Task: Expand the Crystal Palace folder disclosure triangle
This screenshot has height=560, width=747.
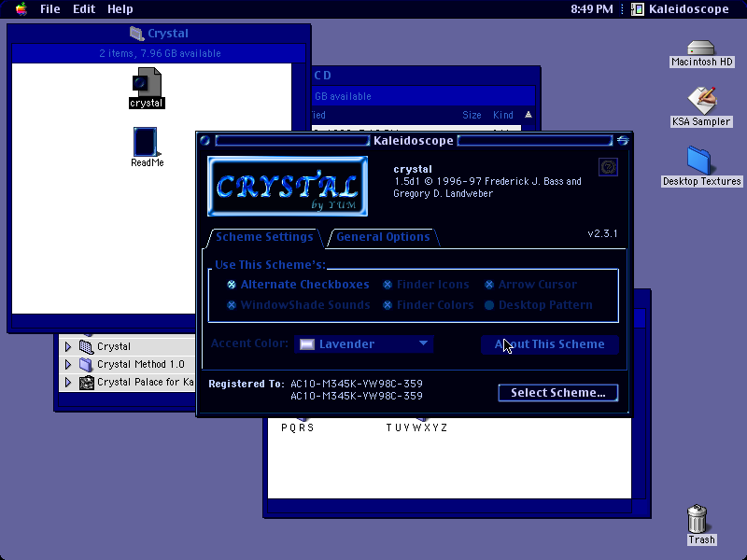Action: pyautogui.click(x=68, y=383)
